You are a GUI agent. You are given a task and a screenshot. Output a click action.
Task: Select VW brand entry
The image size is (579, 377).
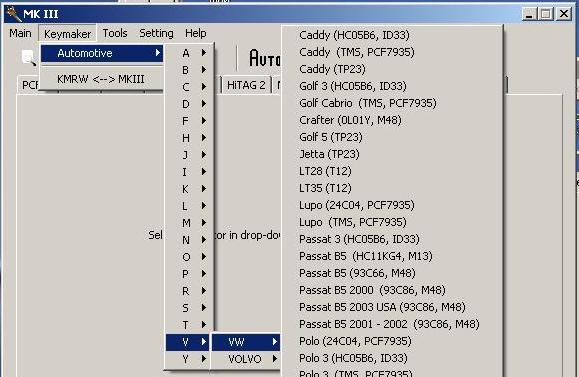click(246, 342)
